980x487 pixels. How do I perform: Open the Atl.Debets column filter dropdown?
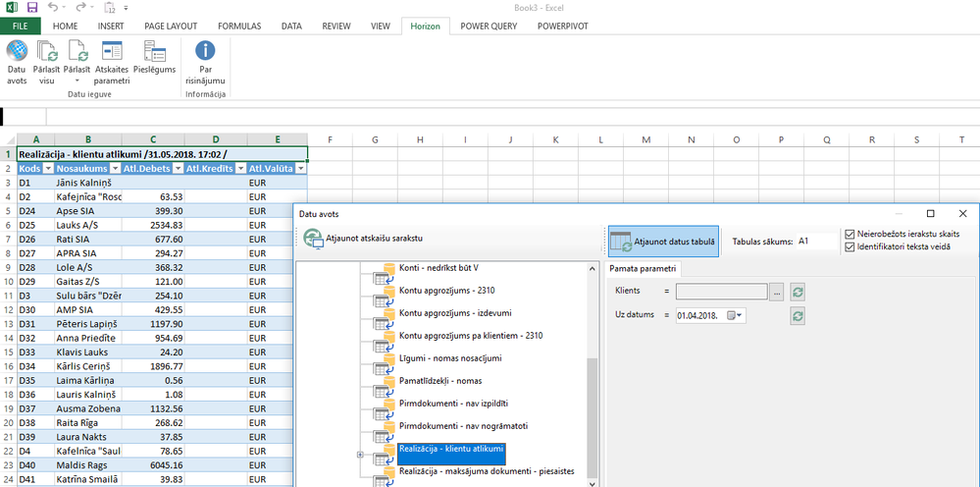pyautogui.click(x=178, y=169)
